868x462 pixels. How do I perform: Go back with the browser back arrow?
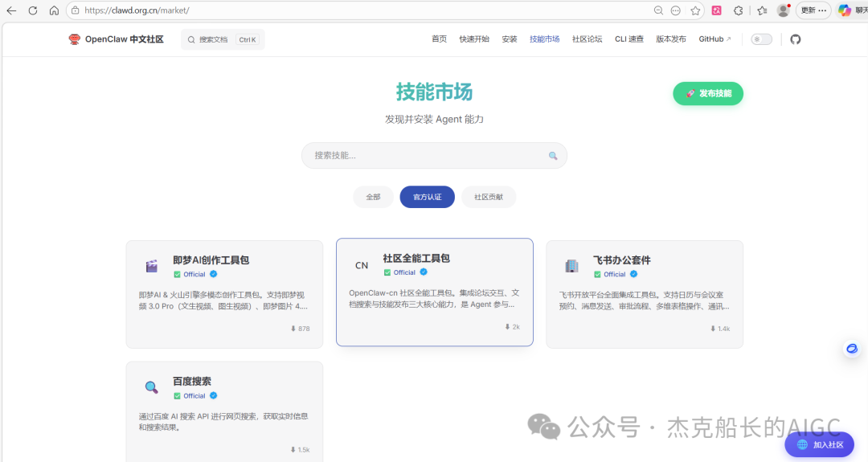tap(11, 10)
